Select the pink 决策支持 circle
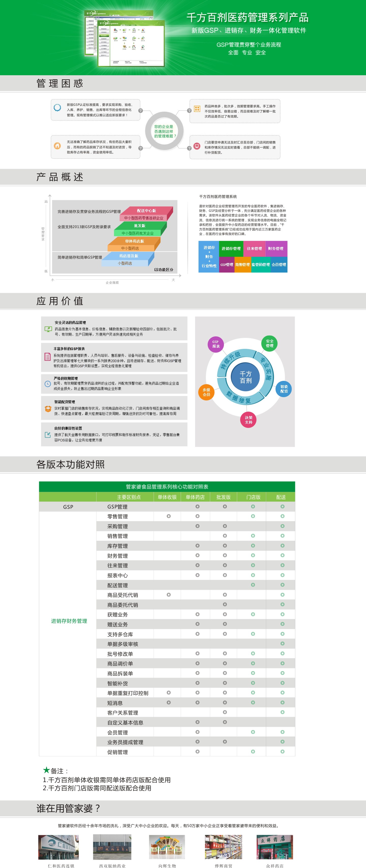 tap(249, 420)
